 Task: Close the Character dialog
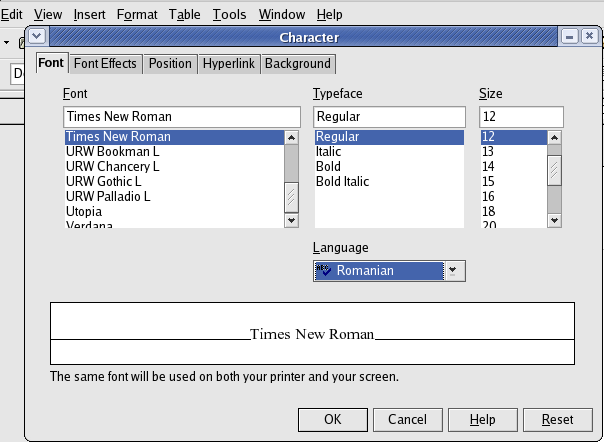[x=589, y=37]
